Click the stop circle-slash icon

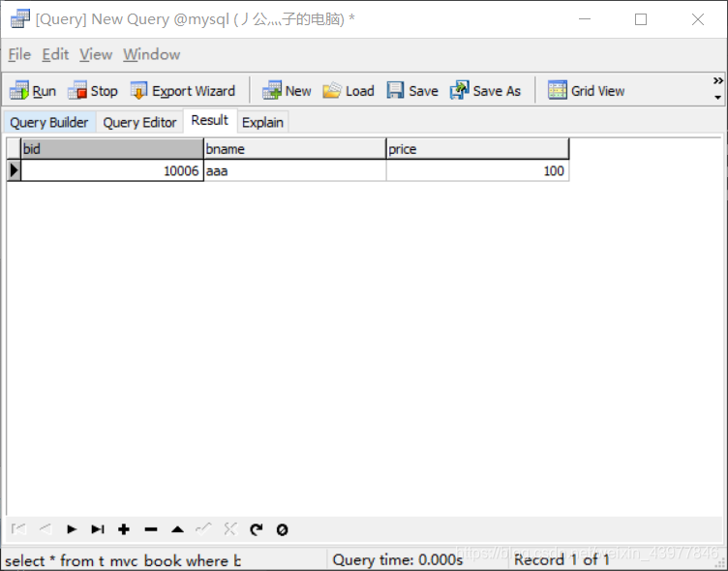pos(283,529)
